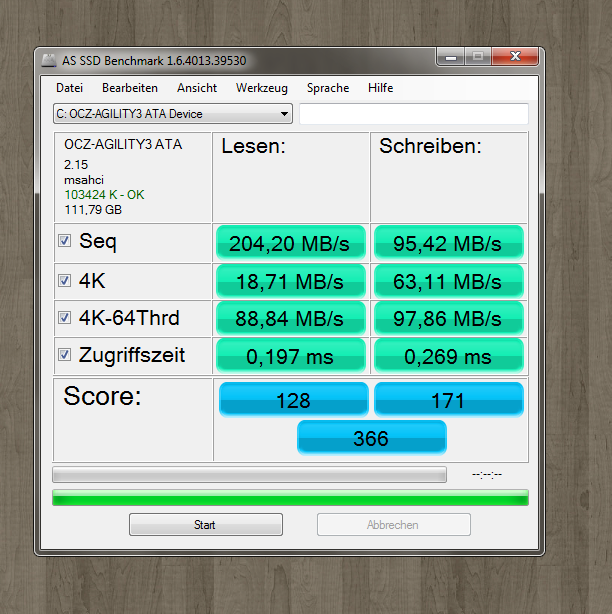This screenshot has height=614, width=612.
Task: Click the Seq read result 204,20 MB/s
Action: pyautogui.click(x=291, y=243)
